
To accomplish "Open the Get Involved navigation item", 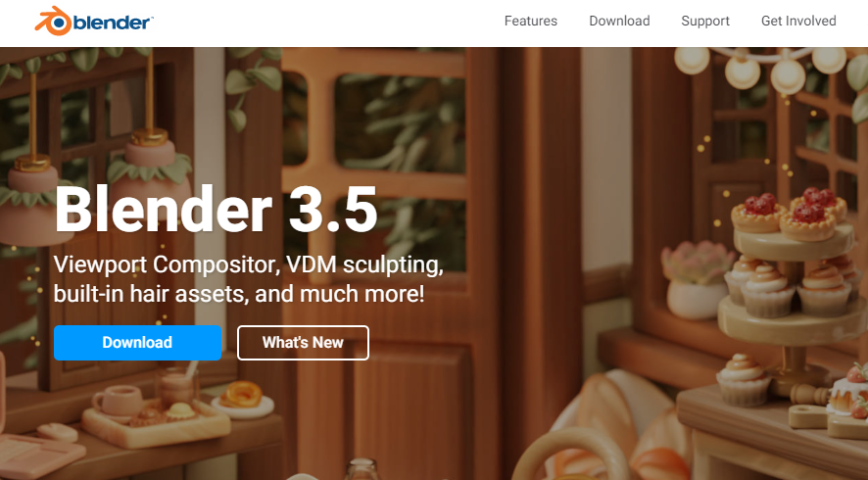I will pyautogui.click(x=798, y=21).
